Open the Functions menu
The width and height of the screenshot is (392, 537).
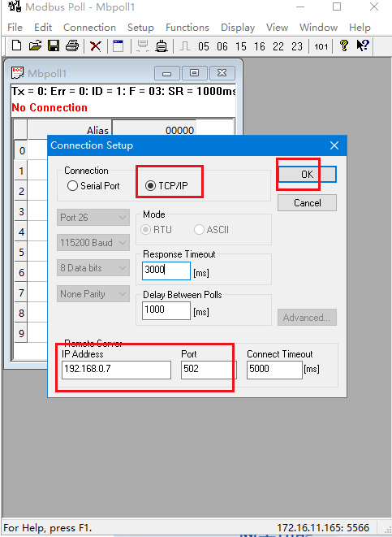187,28
